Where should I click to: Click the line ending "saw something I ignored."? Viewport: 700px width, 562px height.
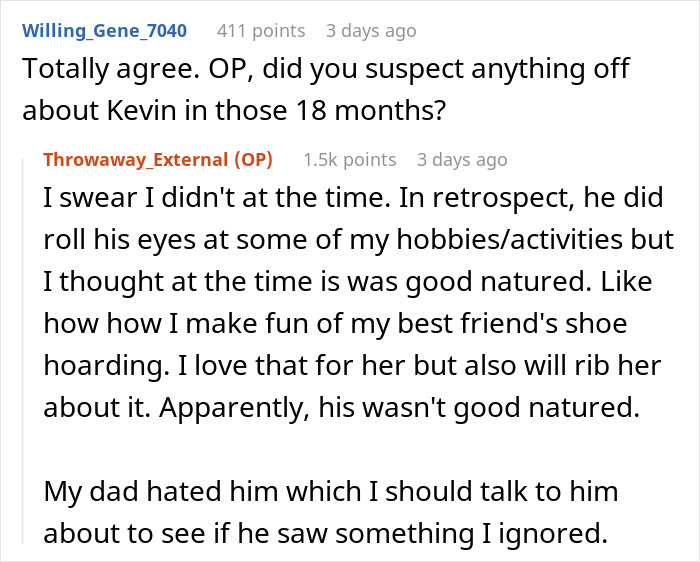pyautogui.click(x=325, y=535)
